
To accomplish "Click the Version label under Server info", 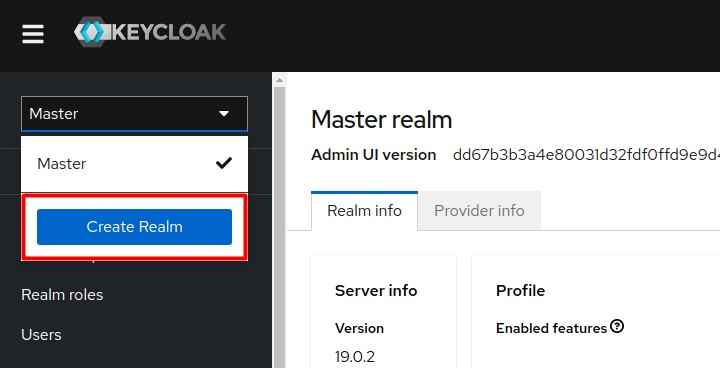I will pyautogui.click(x=359, y=328).
